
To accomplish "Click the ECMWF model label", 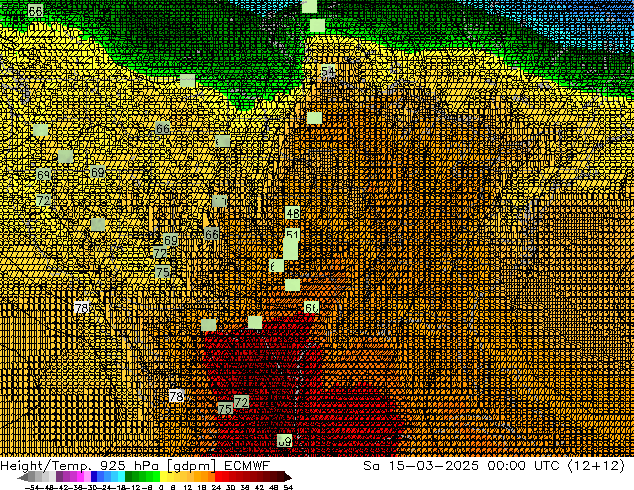I will coord(247,466).
